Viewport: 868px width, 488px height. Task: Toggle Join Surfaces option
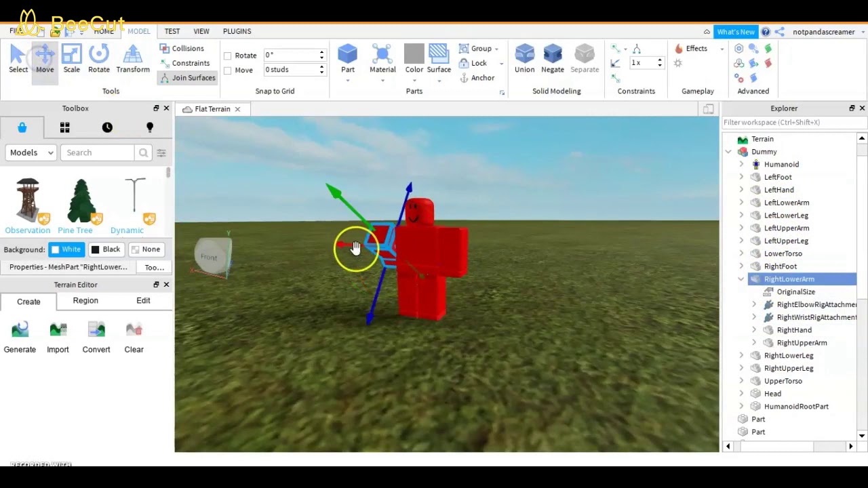coord(188,78)
